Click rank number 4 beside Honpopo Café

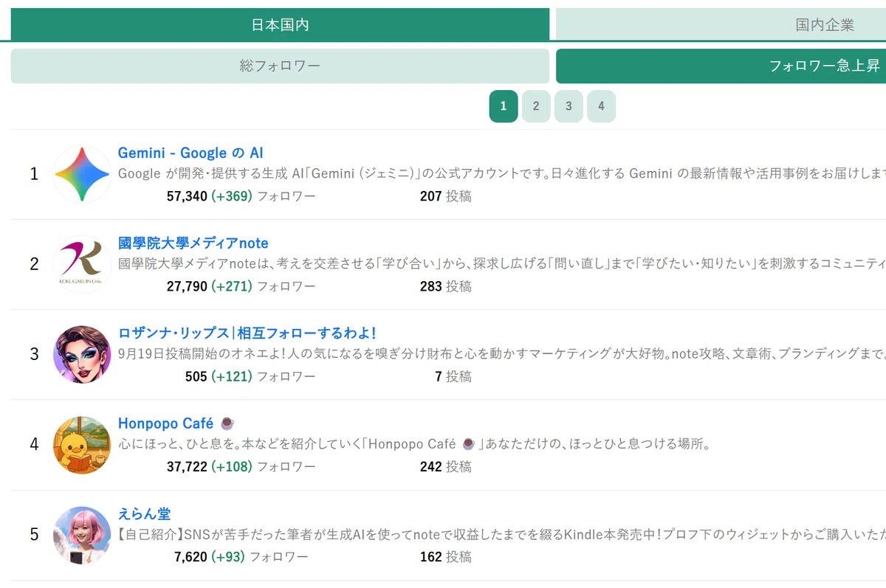[34, 444]
